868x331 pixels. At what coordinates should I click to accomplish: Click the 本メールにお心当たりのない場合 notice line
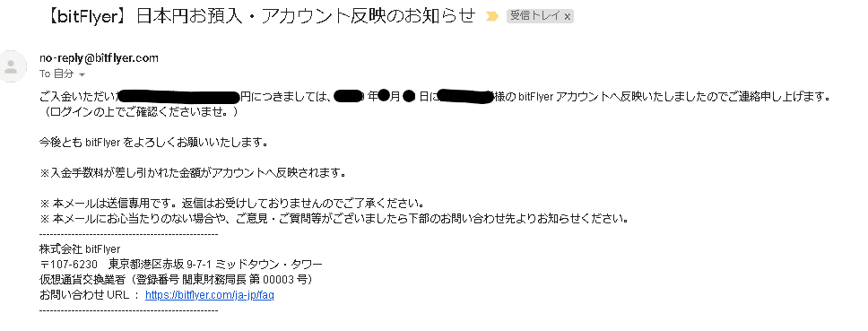[334, 218]
